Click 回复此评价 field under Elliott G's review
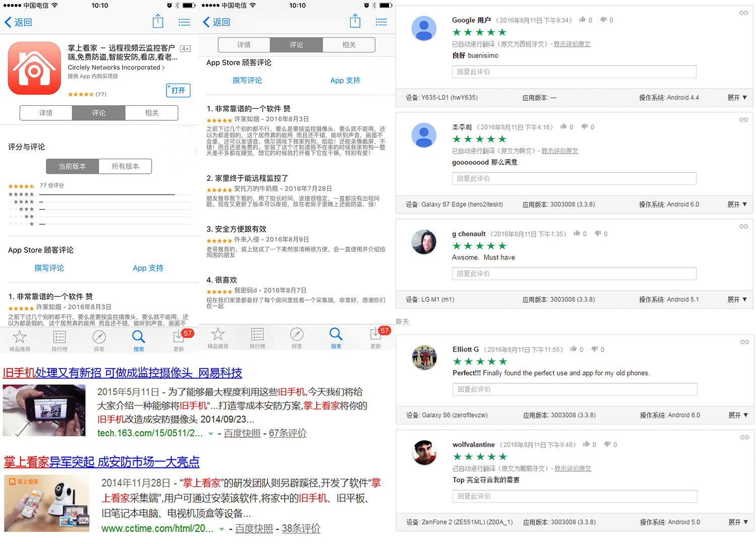 575,389
